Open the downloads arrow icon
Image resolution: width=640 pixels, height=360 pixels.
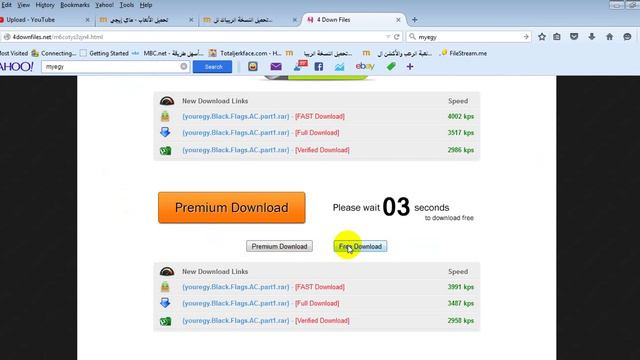pyautogui.click(x=591, y=37)
